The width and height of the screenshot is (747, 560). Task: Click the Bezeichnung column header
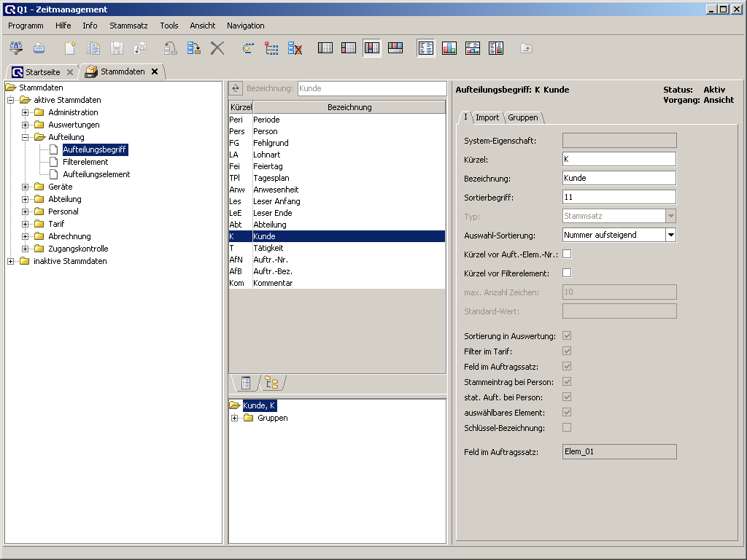point(349,107)
